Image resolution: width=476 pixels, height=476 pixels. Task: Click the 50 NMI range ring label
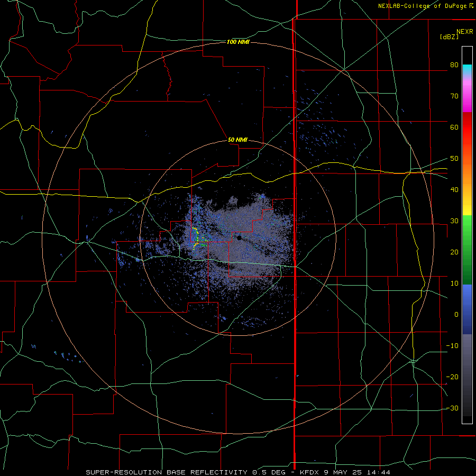(237, 140)
